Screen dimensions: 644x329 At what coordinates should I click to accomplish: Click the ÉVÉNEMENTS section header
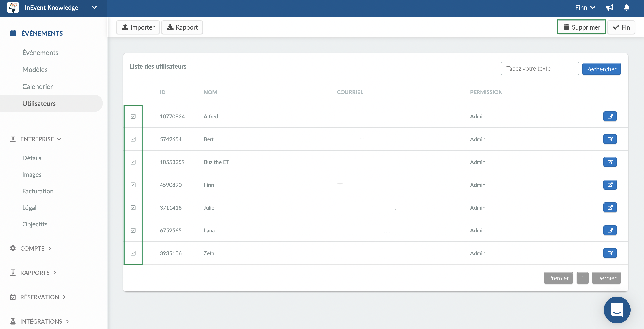pos(42,33)
